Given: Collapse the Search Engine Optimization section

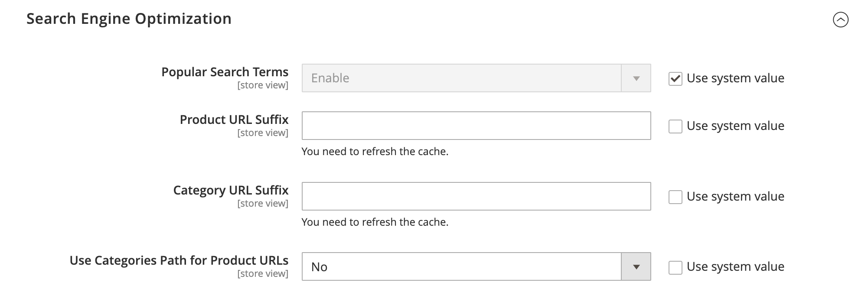Looking at the screenshot, I should pos(840,19).
